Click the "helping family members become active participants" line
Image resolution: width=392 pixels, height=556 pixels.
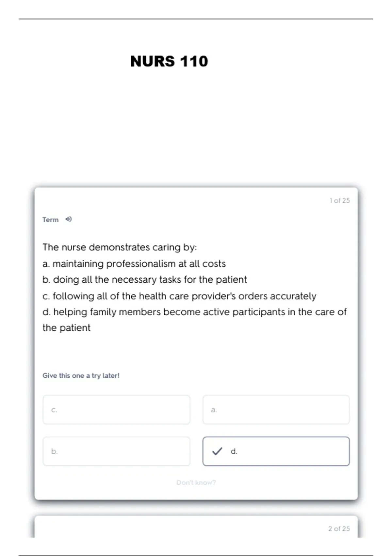pyautogui.click(x=194, y=312)
